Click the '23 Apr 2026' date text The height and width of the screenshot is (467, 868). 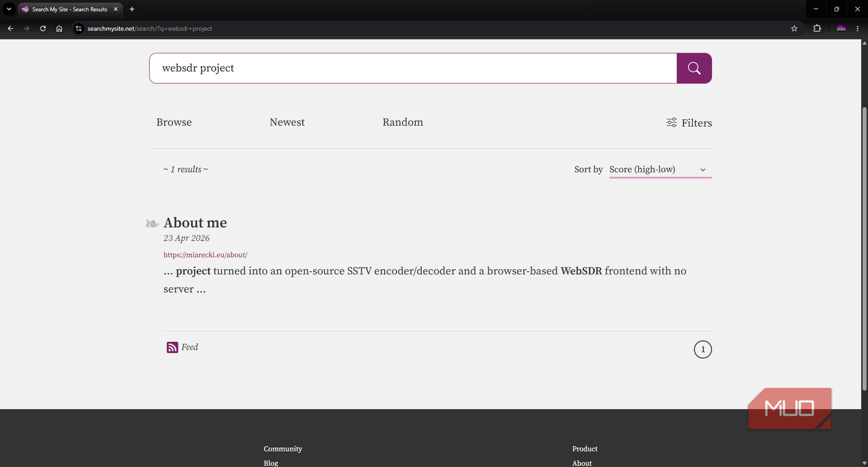tap(186, 238)
